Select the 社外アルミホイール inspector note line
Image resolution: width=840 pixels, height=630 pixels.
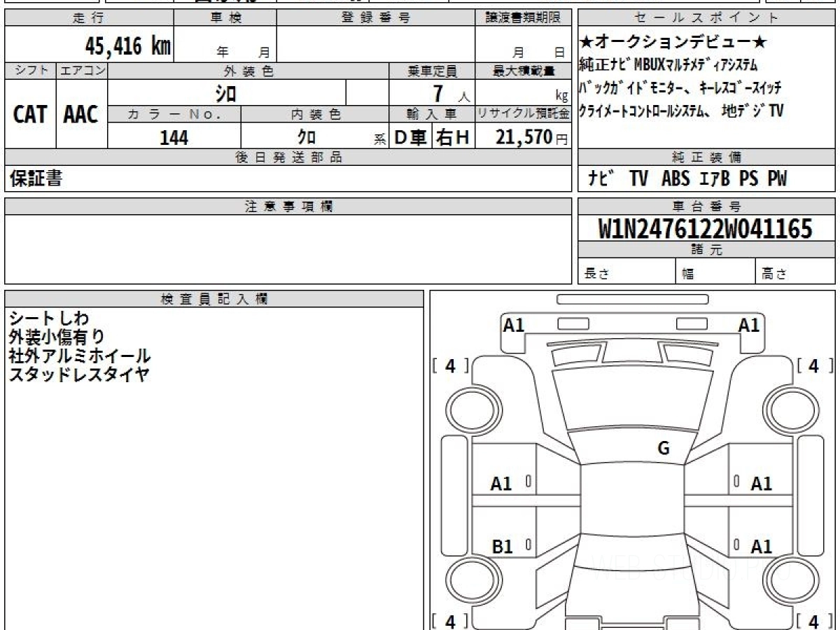point(79,356)
